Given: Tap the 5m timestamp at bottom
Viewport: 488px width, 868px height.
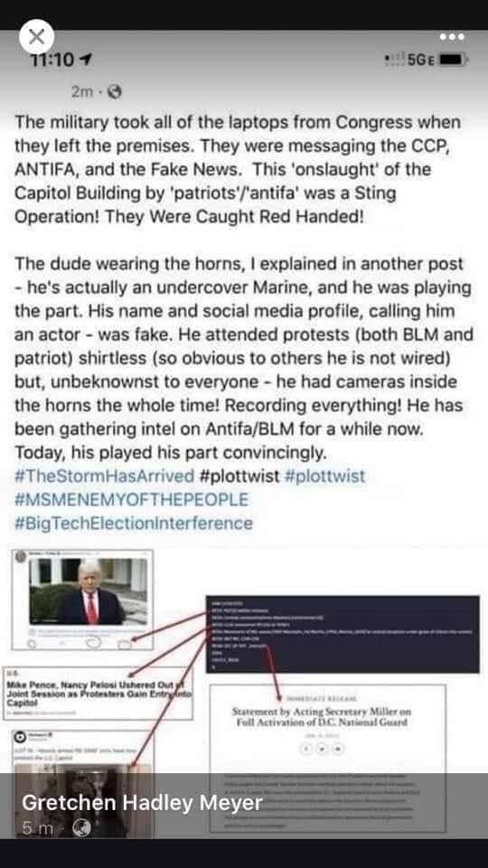Looking at the screenshot, I should point(38,828).
